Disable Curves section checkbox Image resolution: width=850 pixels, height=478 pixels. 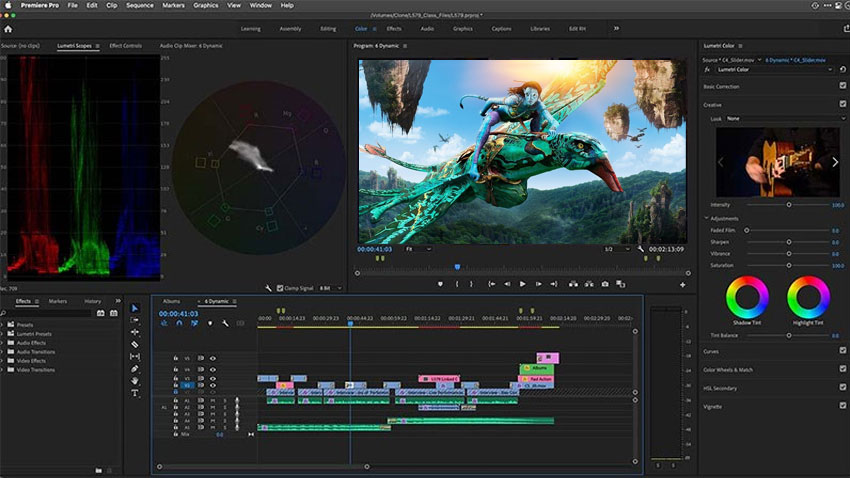point(842,351)
